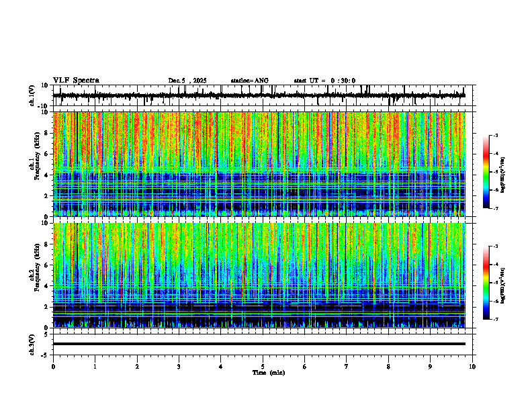Click the ch.1 colorbar "log(PSD)" label

click(503, 175)
